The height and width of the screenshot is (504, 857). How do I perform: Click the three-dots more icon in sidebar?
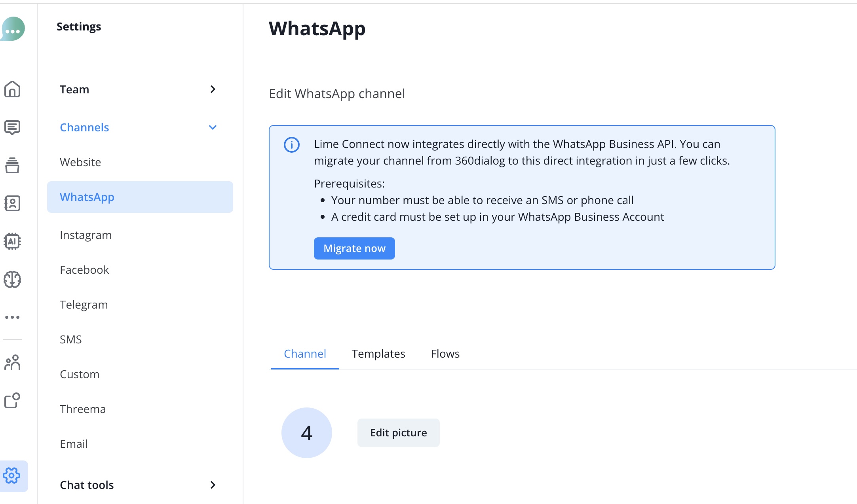[x=12, y=317]
